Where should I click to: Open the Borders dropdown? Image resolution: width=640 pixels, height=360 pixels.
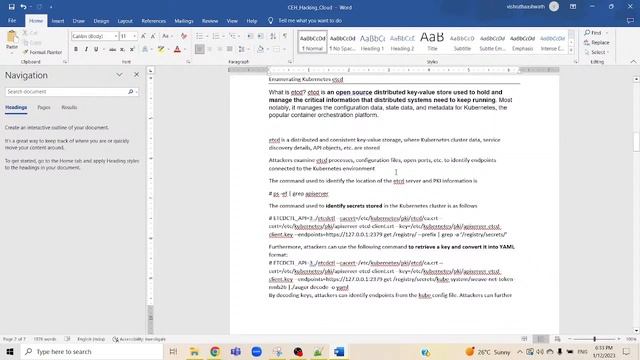coord(284,49)
